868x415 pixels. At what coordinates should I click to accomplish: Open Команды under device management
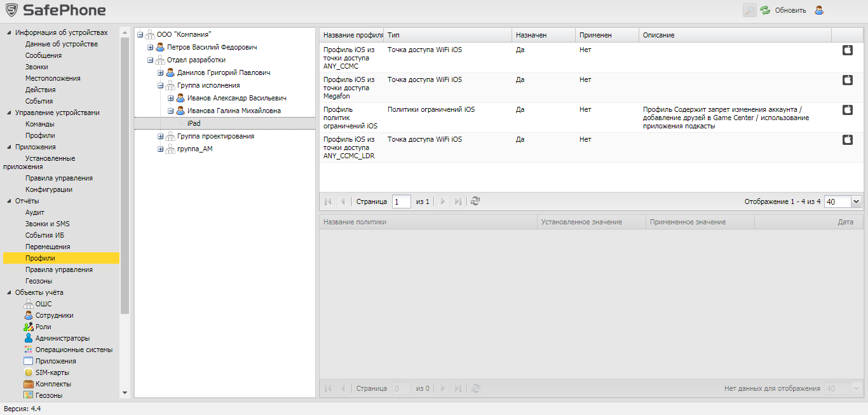[x=39, y=124]
